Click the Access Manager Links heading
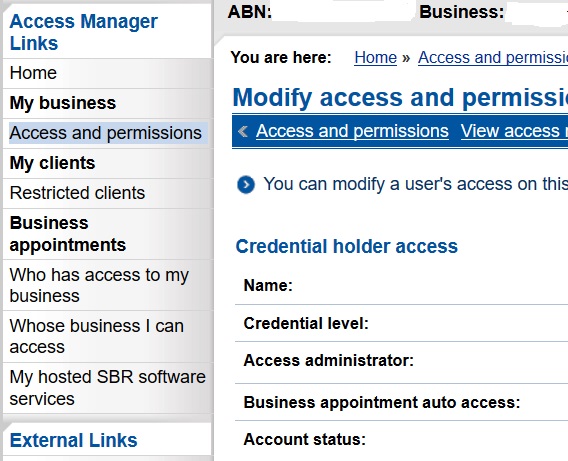The height and width of the screenshot is (461, 568). pyautogui.click(x=84, y=32)
